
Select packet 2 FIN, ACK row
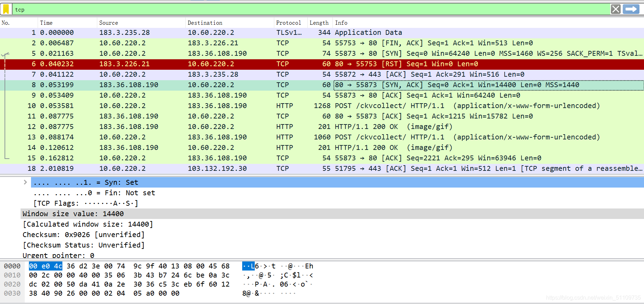coord(322,43)
